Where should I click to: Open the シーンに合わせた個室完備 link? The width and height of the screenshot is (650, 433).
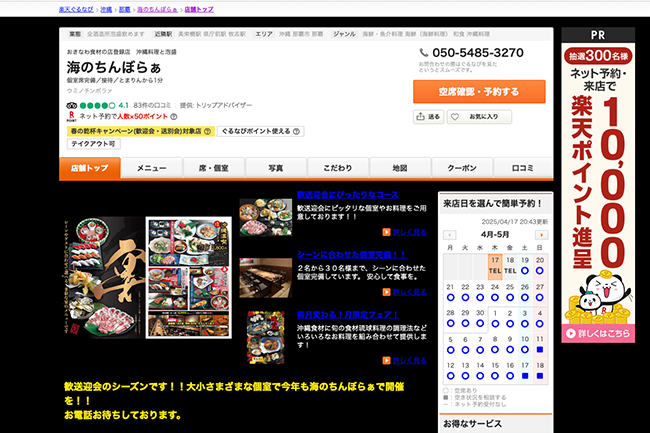tap(348, 255)
